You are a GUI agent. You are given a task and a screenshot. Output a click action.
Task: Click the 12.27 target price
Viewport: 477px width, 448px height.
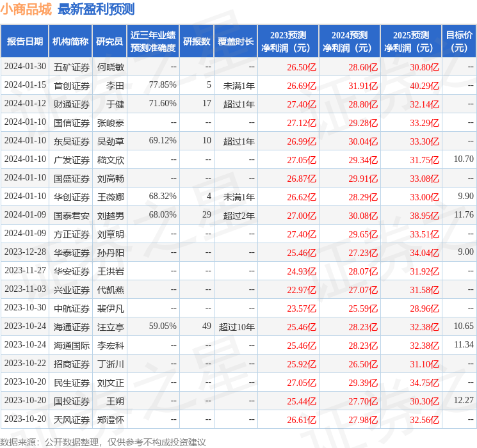coord(464,400)
